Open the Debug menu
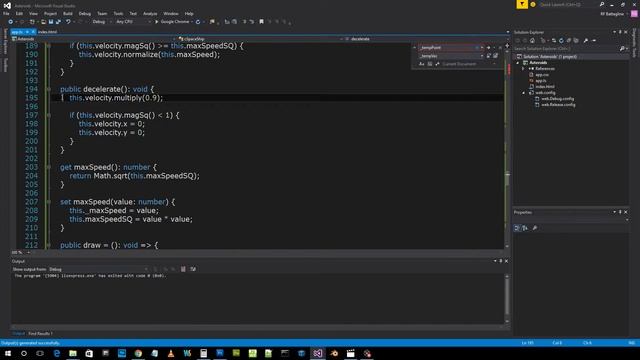Image resolution: width=640 pixels, height=360 pixels. pos(85,13)
